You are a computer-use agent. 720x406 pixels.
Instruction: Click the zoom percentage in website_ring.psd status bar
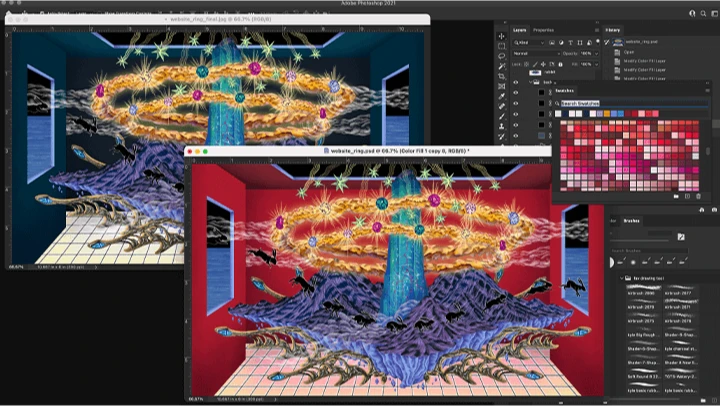click(x=196, y=399)
